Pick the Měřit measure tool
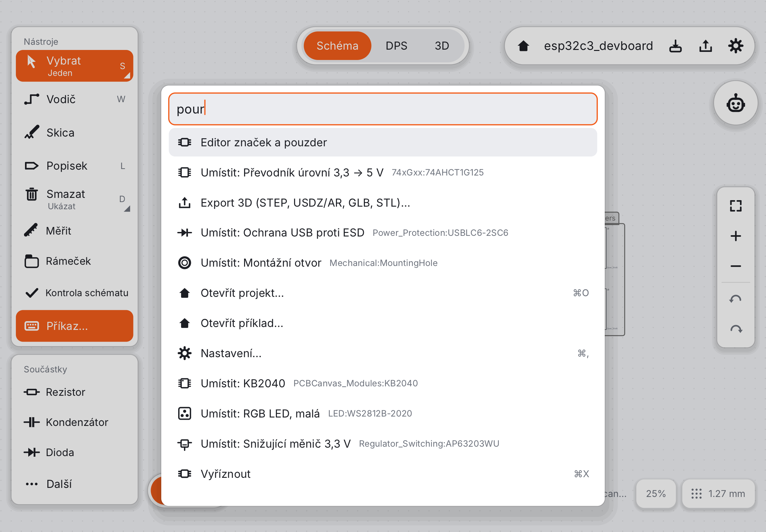This screenshot has width=766, height=532. 74,231
